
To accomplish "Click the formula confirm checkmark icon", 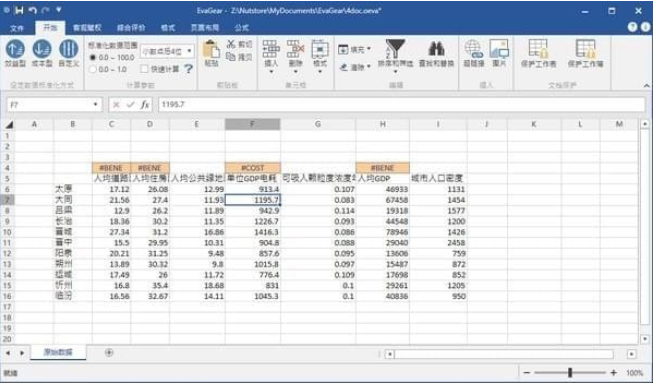I will pyautogui.click(x=130, y=104).
